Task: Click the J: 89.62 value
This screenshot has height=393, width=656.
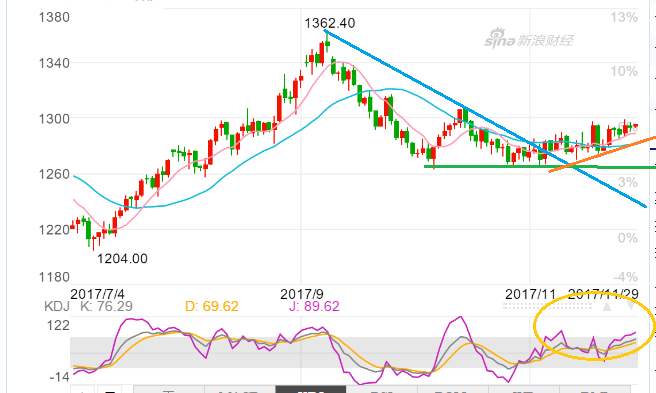Action: [314, 306]
